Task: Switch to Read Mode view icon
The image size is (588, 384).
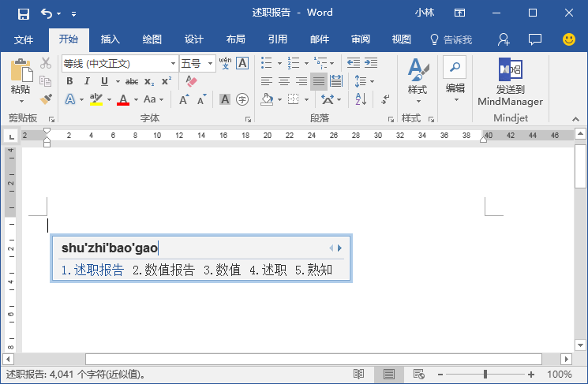Action: pos(358,374)
